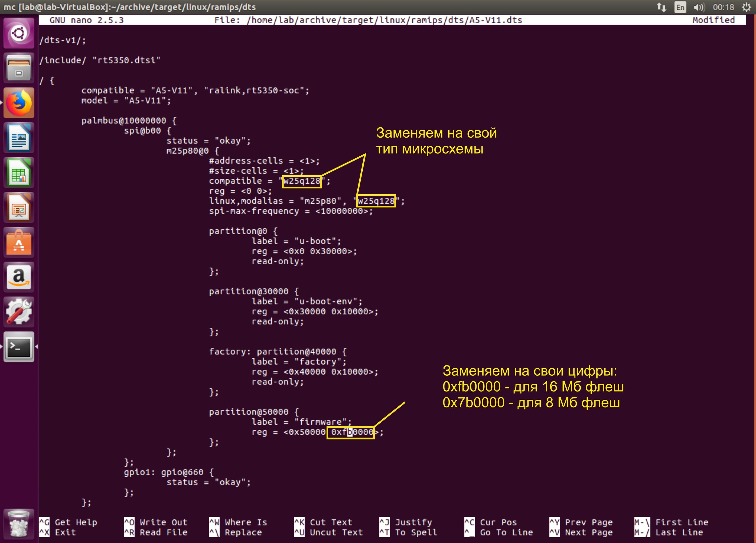Click the include "rt5350.dtsi" line
This screenshot has width=756, height=543.
(100, 60)
